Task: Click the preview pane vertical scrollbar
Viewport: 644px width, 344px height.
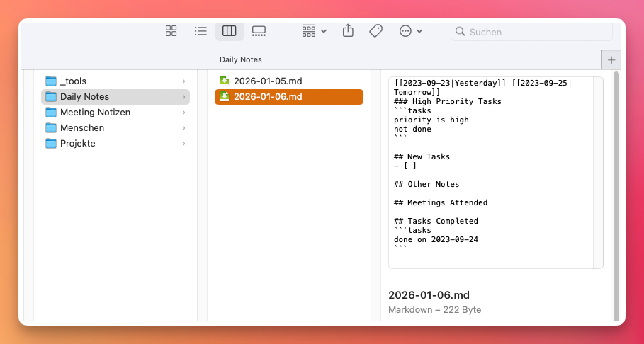Action: pos(616,191)
